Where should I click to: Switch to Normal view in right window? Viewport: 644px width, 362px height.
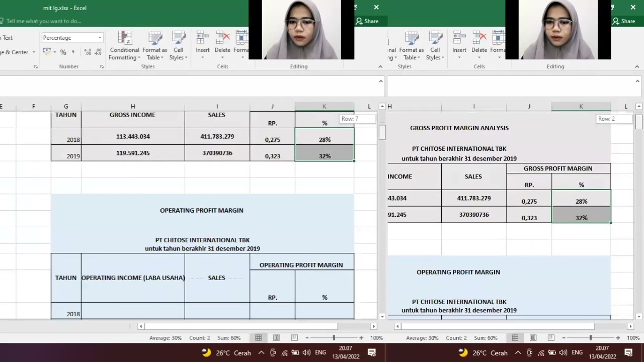tap(515, 338)
